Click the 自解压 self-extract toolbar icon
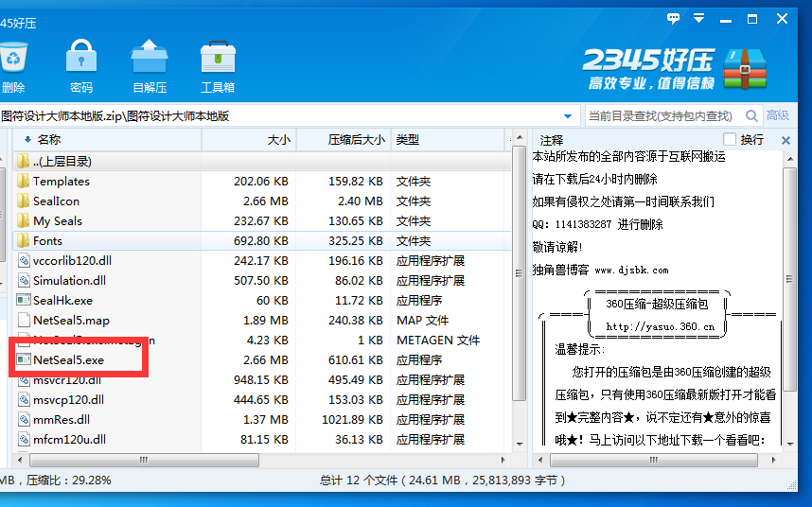 tap(150, 56)
